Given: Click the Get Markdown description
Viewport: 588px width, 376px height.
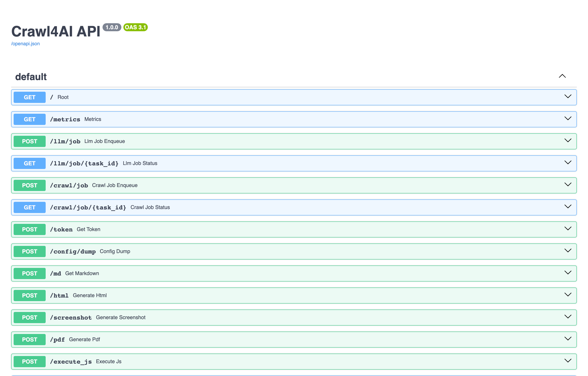Looking at the screenshot, I should 82,273.
